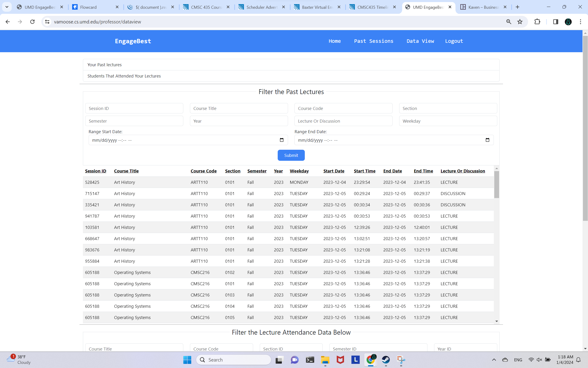This screenshot has height=368, width=588.
Task: Click the browser forward arrow
Action: click(x=20, y=22)
